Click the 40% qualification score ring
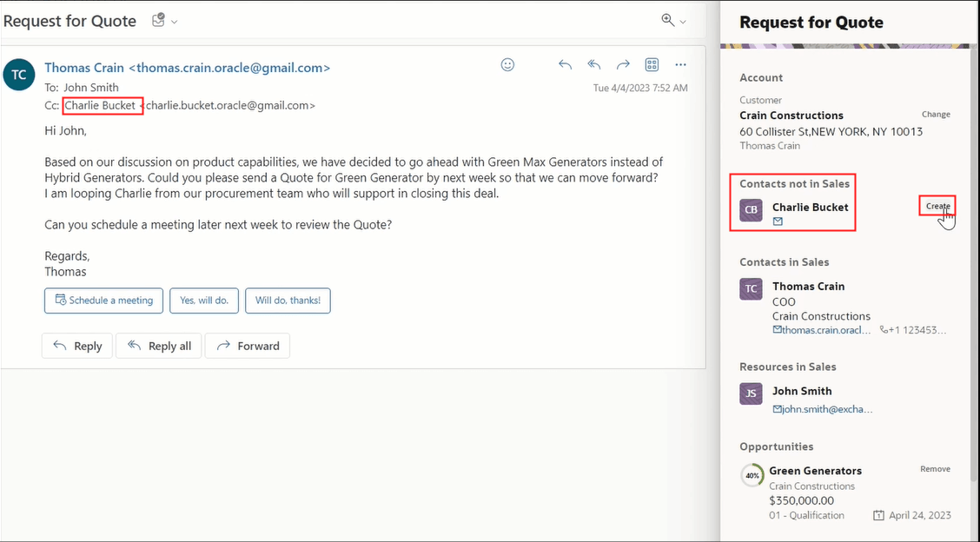Image resolution: width=980 pixels, height=542 pixels. tap(752, 476)
